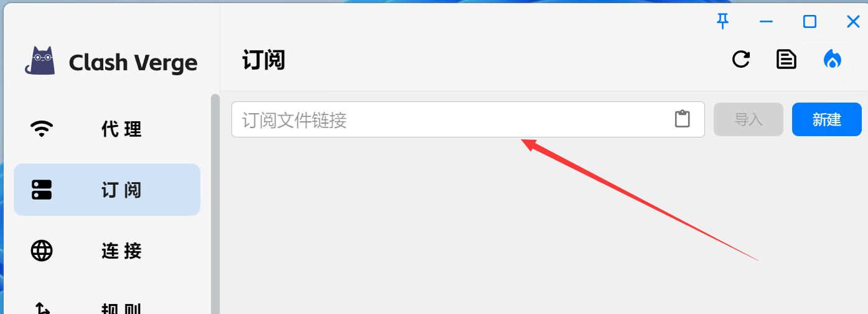
Task: Click the Clash Verge cat logo
Action: 40,61
